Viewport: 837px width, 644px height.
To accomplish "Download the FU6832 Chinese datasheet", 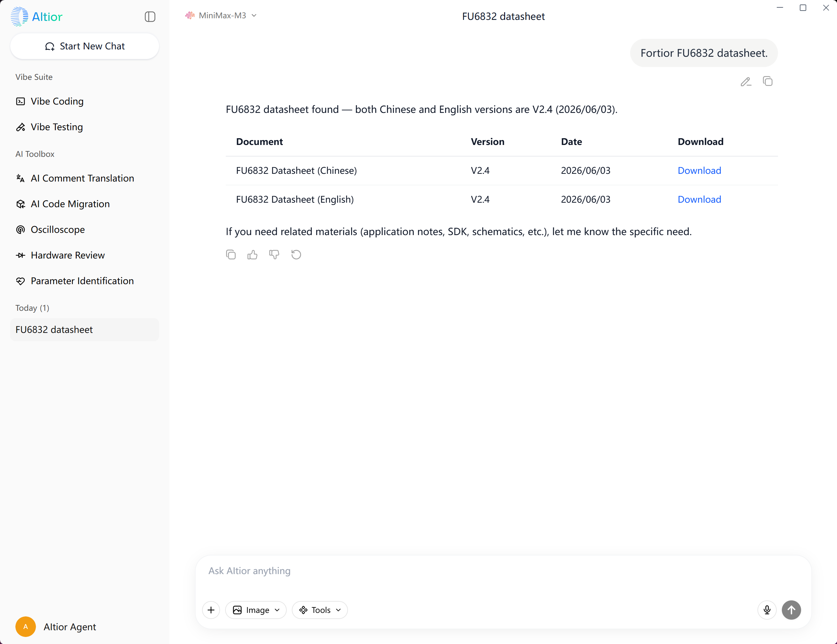I will coord(699,171).
